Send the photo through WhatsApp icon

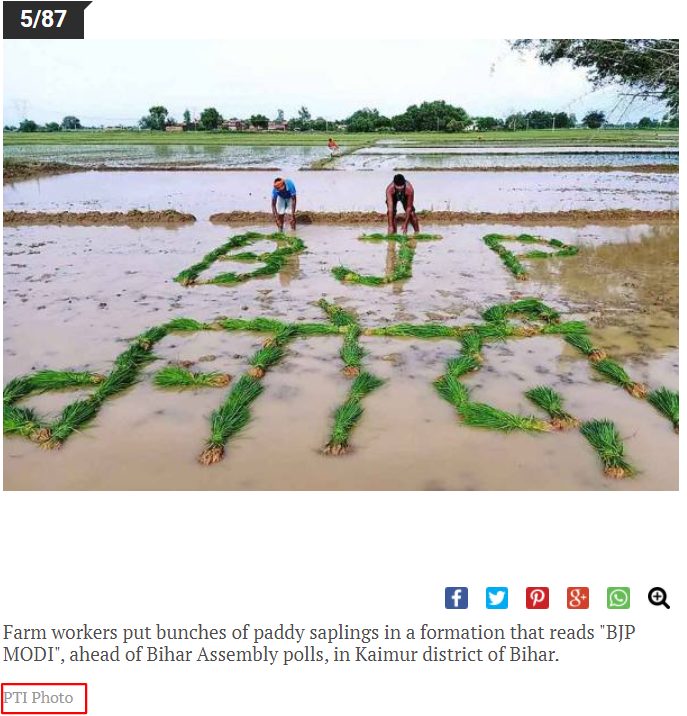click(x=618, y=598)
